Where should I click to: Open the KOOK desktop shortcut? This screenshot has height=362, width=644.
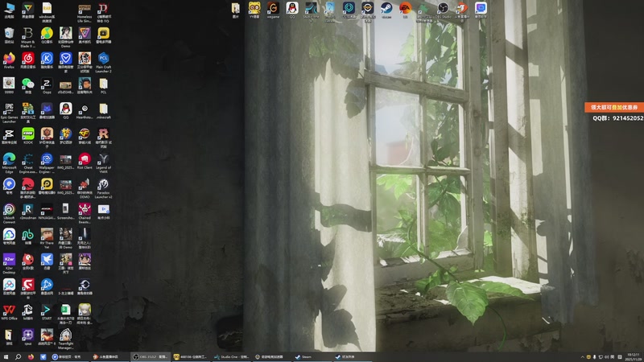coord(28,136)
